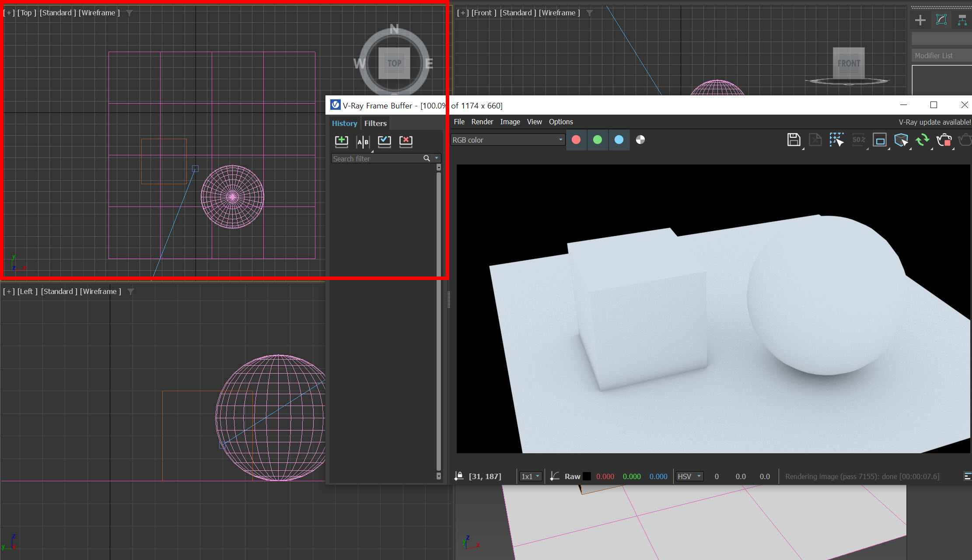The height and width of the screenshot is (560, 972).
Task: Toggle the green channel button
Action: coord(597,140)
